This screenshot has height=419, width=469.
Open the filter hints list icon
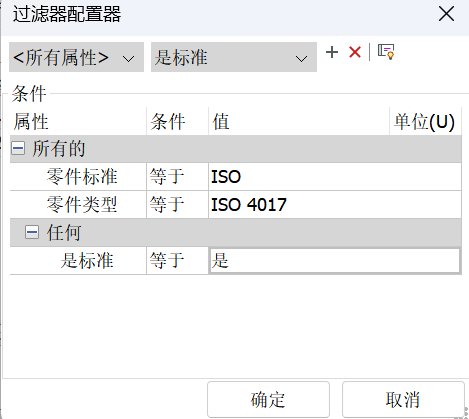point(386,52)
